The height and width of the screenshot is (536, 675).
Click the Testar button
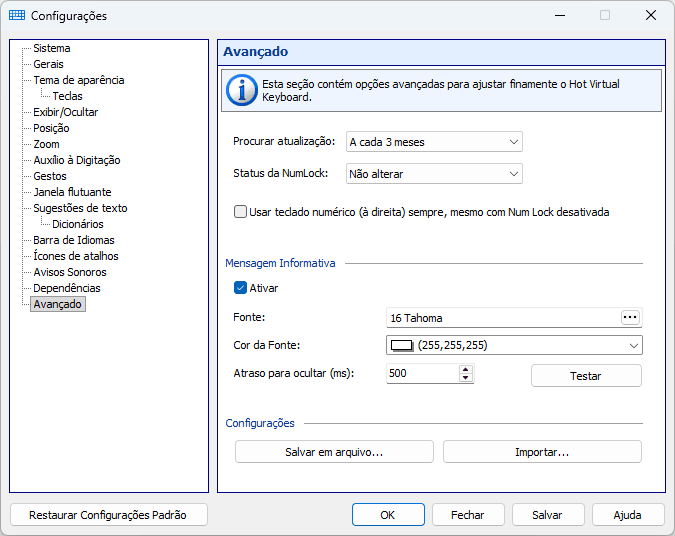click(x=586, y=376)
